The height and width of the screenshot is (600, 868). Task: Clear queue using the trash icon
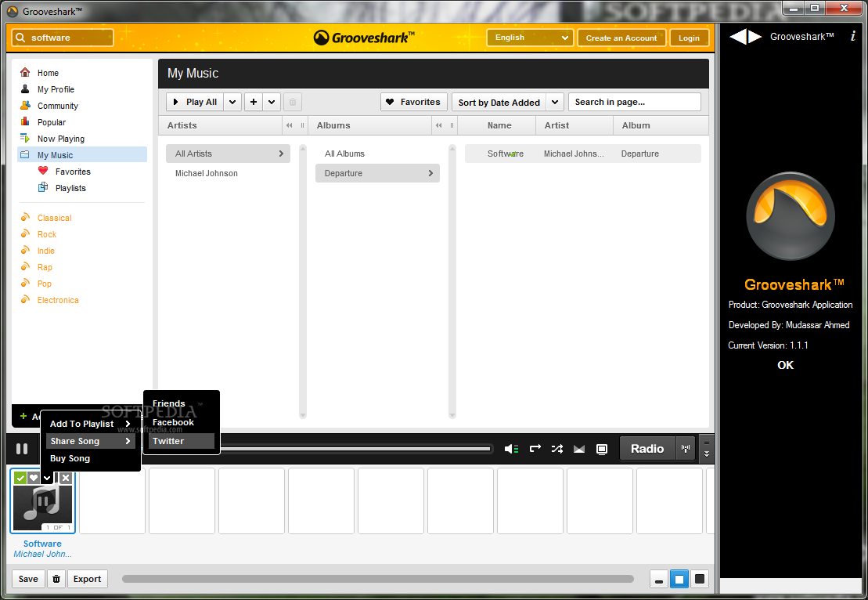56,579
